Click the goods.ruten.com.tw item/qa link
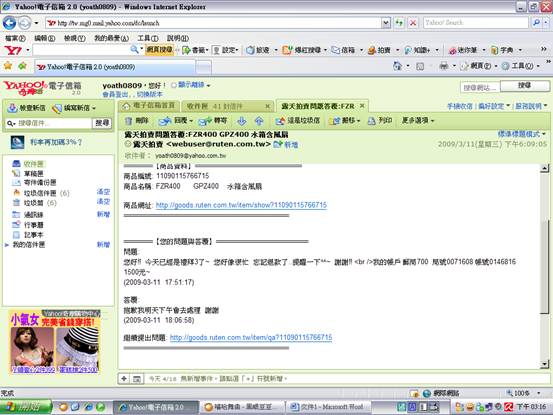553x415 pixels. point(251,337)
